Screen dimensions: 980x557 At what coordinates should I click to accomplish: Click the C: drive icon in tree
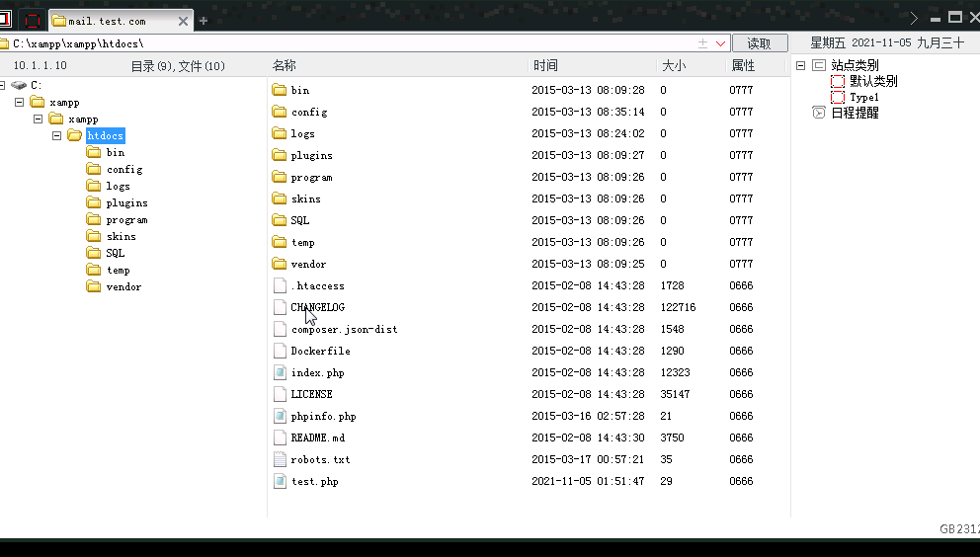[x=19, y=85]
